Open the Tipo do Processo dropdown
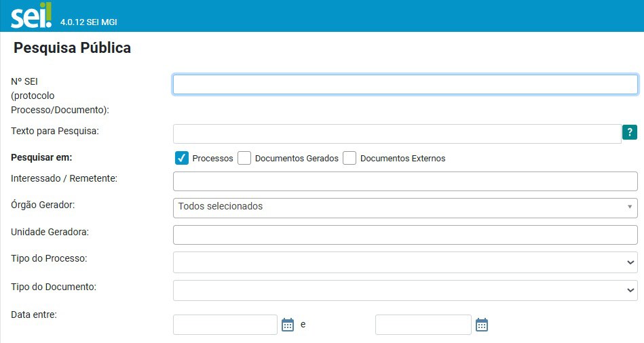Image resolution: width=644 pixels, height=343 pixels. tap(405, 262)
